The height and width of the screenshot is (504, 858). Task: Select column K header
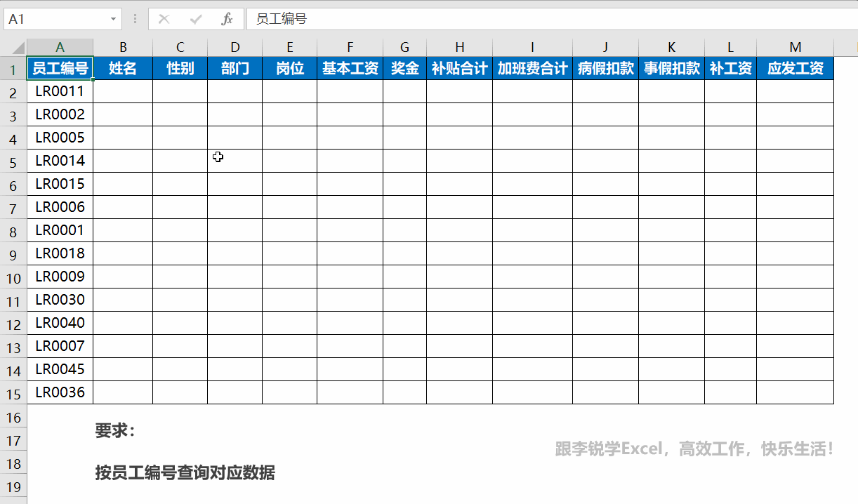tap(672, 48)
